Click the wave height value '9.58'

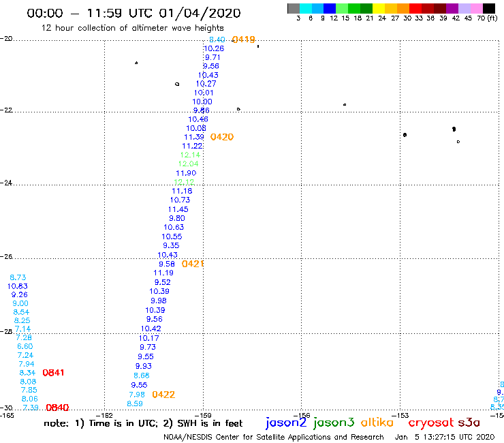[x=167, y=264]
